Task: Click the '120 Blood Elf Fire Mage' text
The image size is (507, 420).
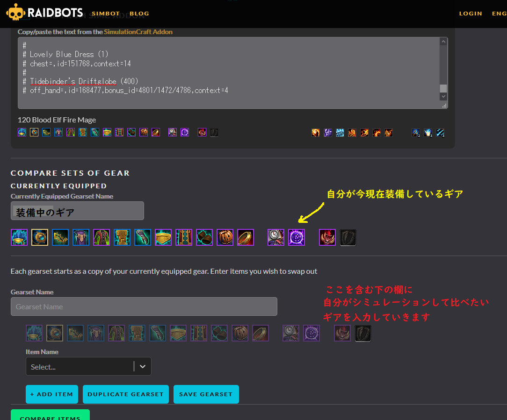Action: 57,120
